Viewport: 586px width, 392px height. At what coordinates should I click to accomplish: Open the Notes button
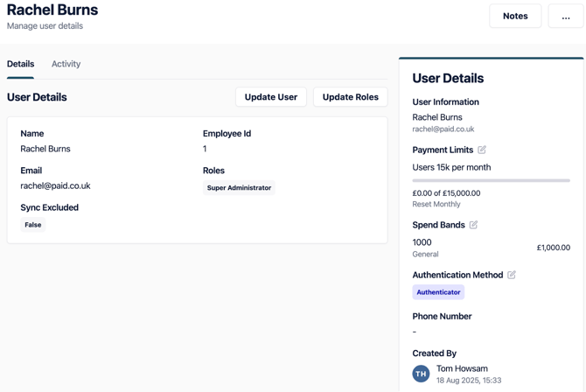[515, 16]
